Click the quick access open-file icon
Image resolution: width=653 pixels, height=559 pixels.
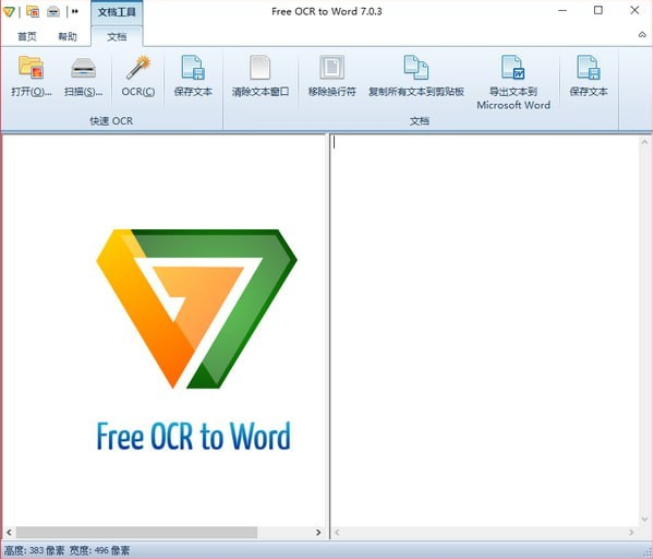point(32,12)
